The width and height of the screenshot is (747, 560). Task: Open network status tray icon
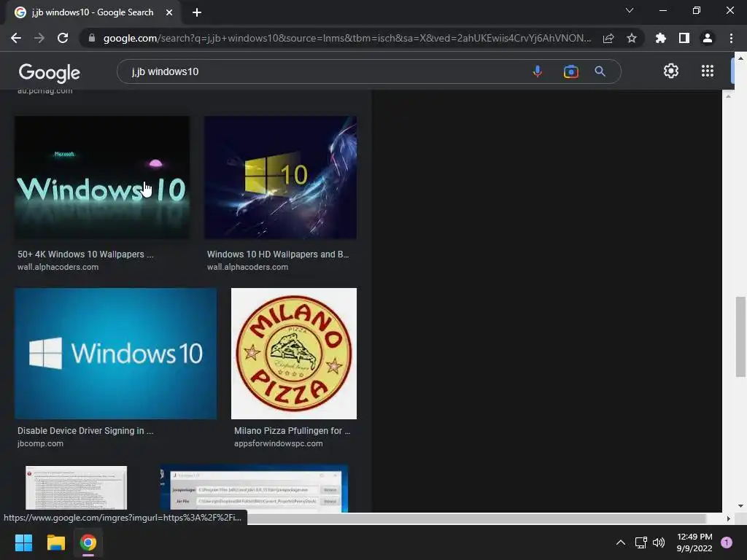click(x=640, y=542)
